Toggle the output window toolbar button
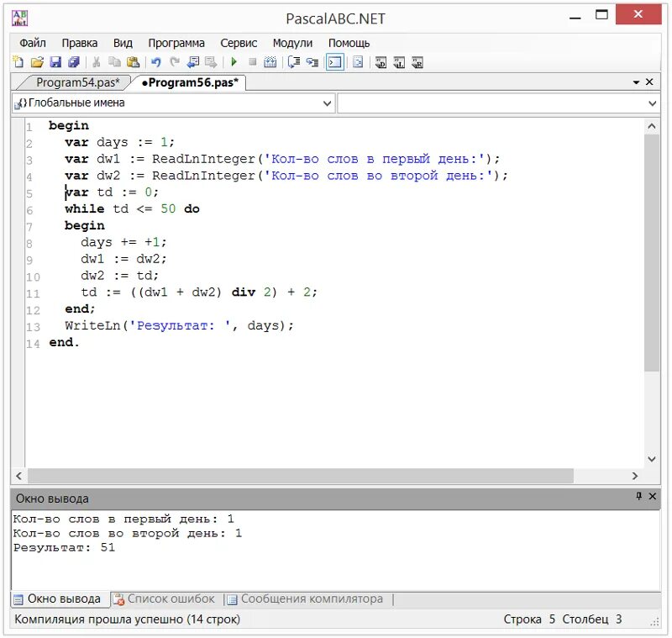Screen dimensions: 672x638 pos(334,62)
